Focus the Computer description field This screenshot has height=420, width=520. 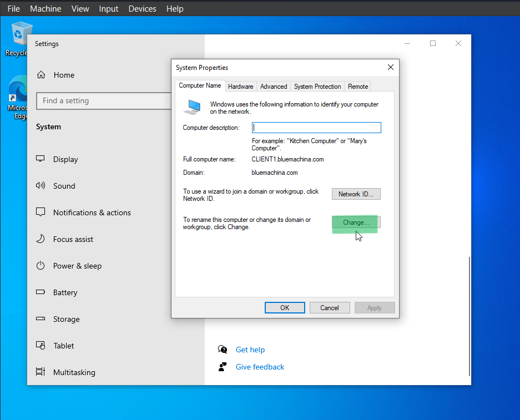pos(316,128)
